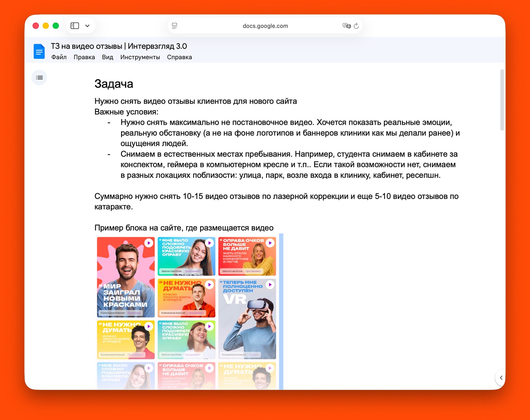Click the translate icon in address bar
This screenshot has width=530, height=420.
(346, 26)
